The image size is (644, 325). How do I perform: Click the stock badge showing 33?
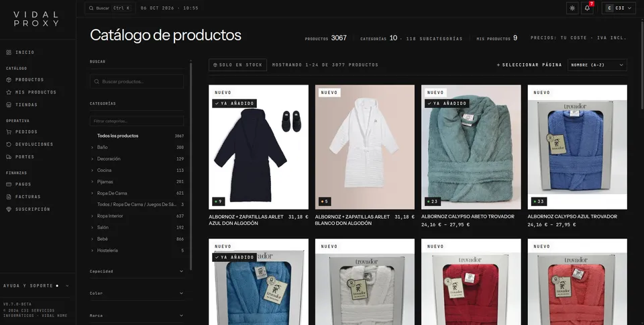point(538,201)
